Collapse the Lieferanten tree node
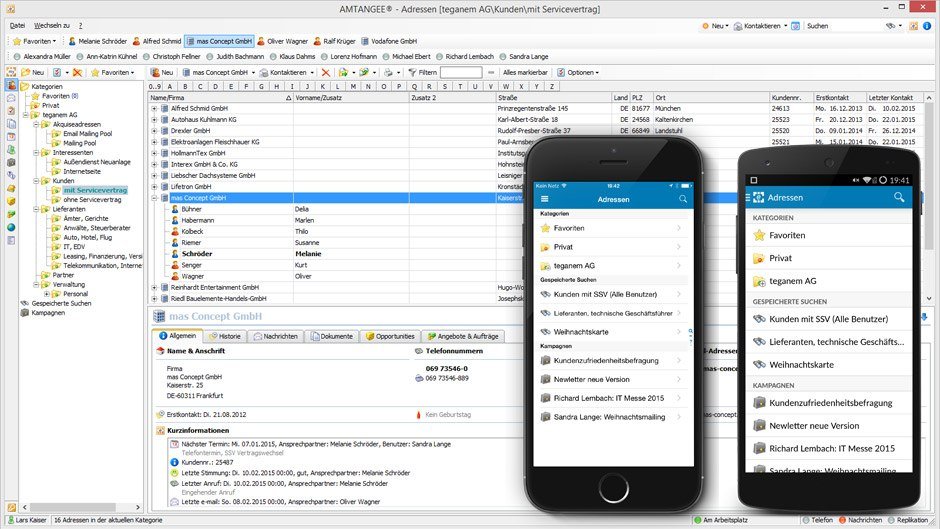The height and width of the screenshot is (529, 940). click(36, 209)
